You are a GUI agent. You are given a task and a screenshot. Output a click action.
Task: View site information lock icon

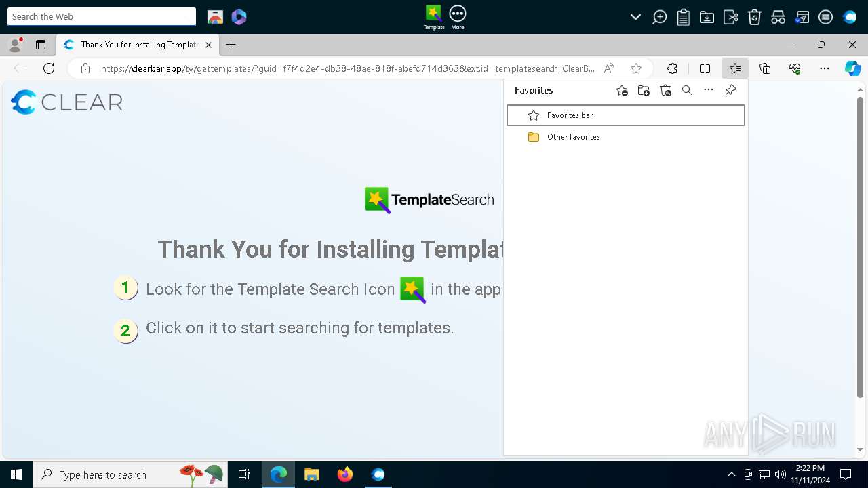click(x=85, y=68)
